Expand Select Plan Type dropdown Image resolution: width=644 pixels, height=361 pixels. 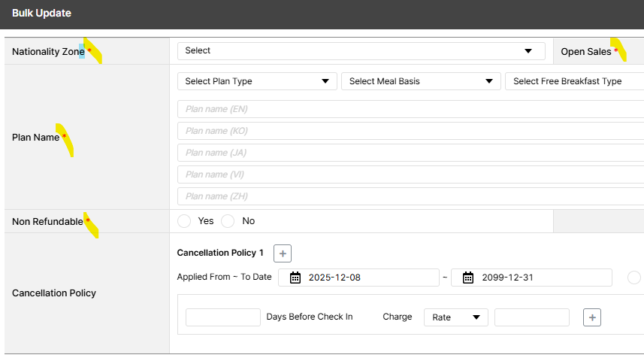(257, 81)
